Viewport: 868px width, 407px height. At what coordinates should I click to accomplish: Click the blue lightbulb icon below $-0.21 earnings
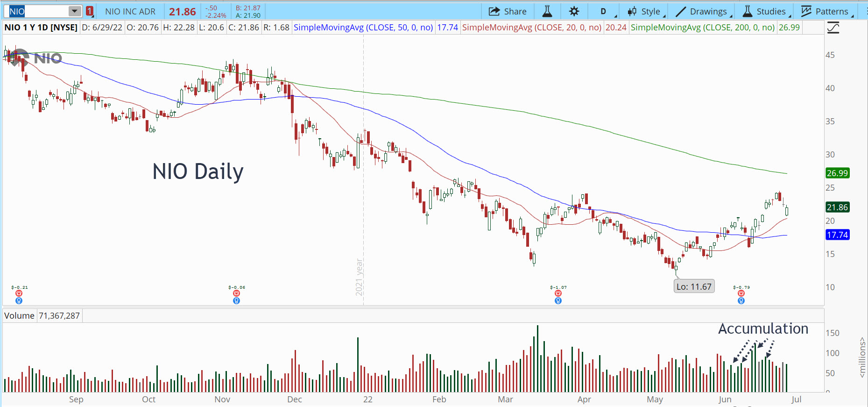(x=19, y=301)
